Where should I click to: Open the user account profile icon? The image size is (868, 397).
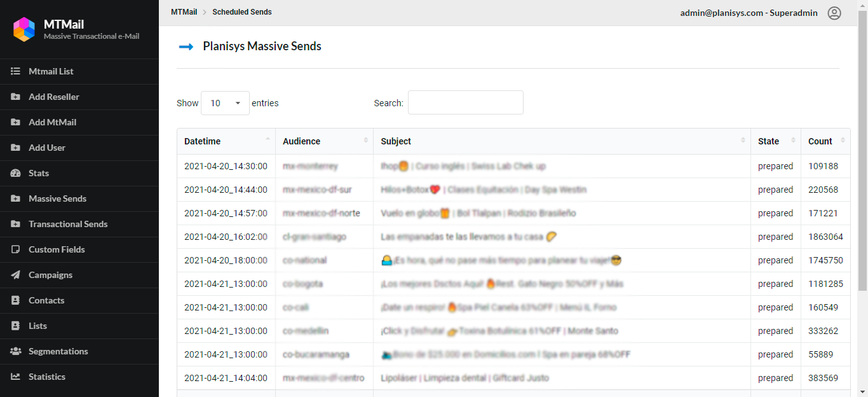(x=834, y=13)
